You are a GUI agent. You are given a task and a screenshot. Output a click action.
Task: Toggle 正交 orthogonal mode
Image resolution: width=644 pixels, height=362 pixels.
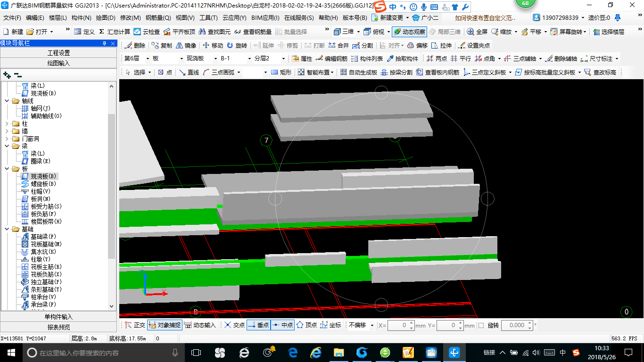135,325
